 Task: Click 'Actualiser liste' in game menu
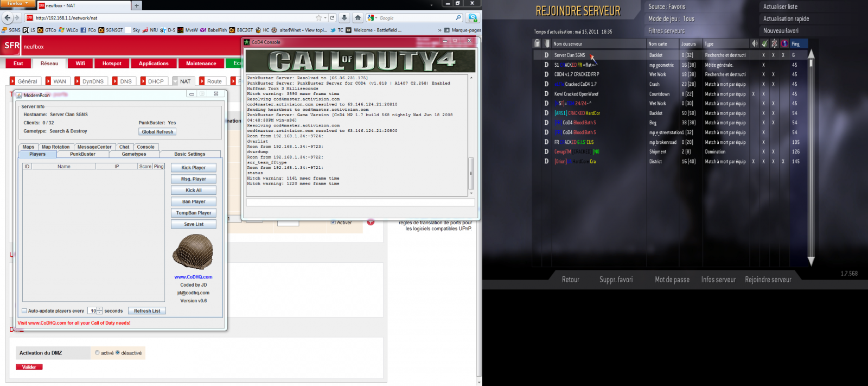click(x=780, y=7)
